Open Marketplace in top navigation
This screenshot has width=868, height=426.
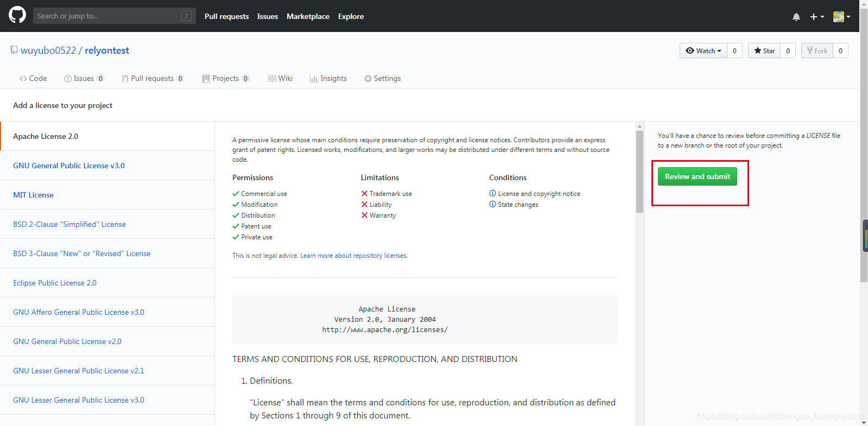(x=308, y=16)
